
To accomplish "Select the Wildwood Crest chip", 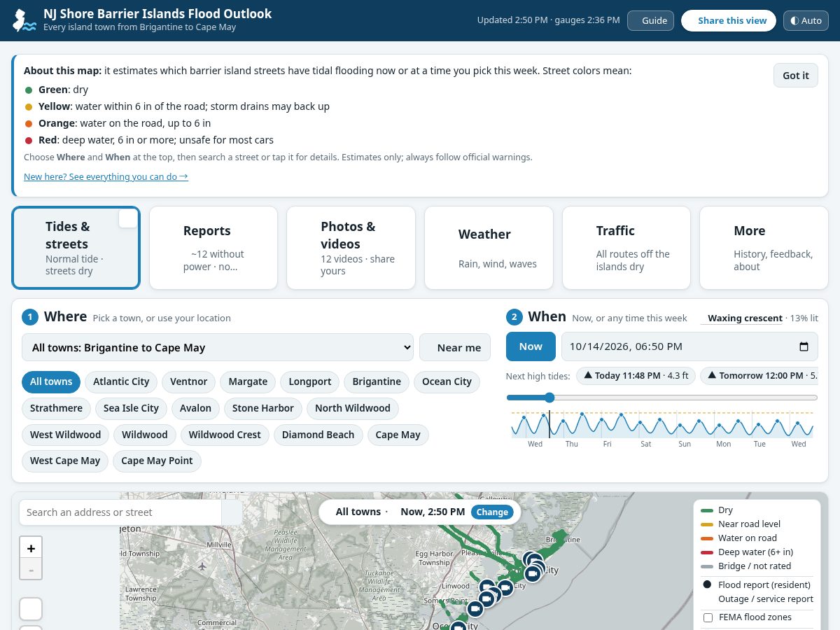I will point(225,435).
